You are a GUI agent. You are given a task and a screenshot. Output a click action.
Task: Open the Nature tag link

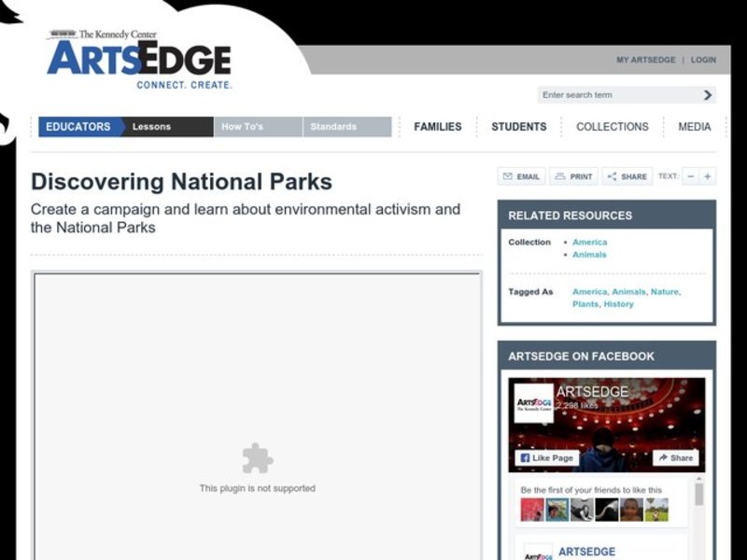665,291
